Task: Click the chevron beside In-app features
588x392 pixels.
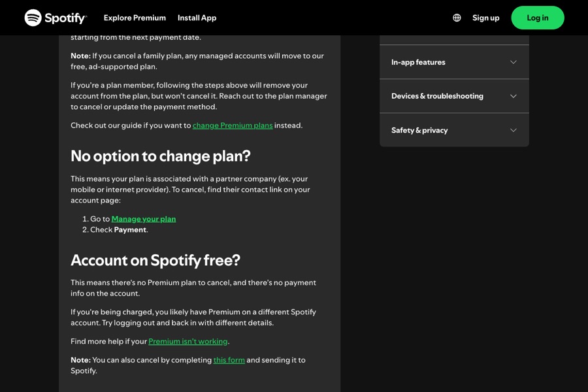Action: (x=514, y=62)
